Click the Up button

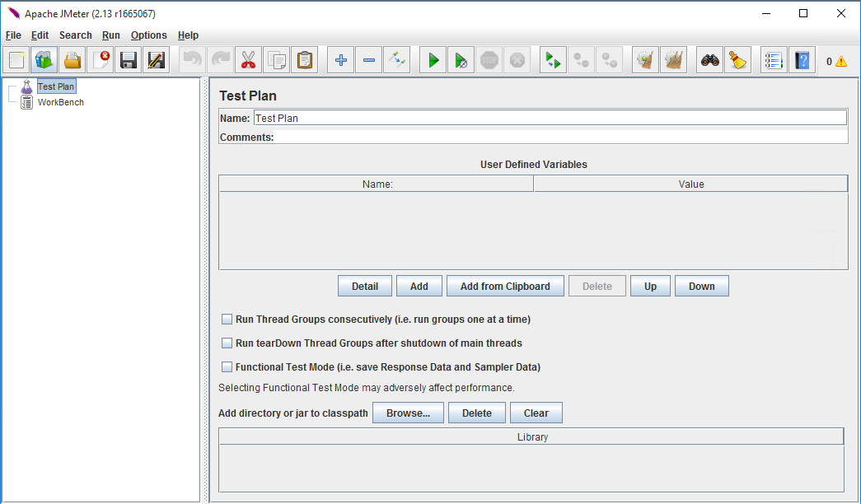click(650, 286)
